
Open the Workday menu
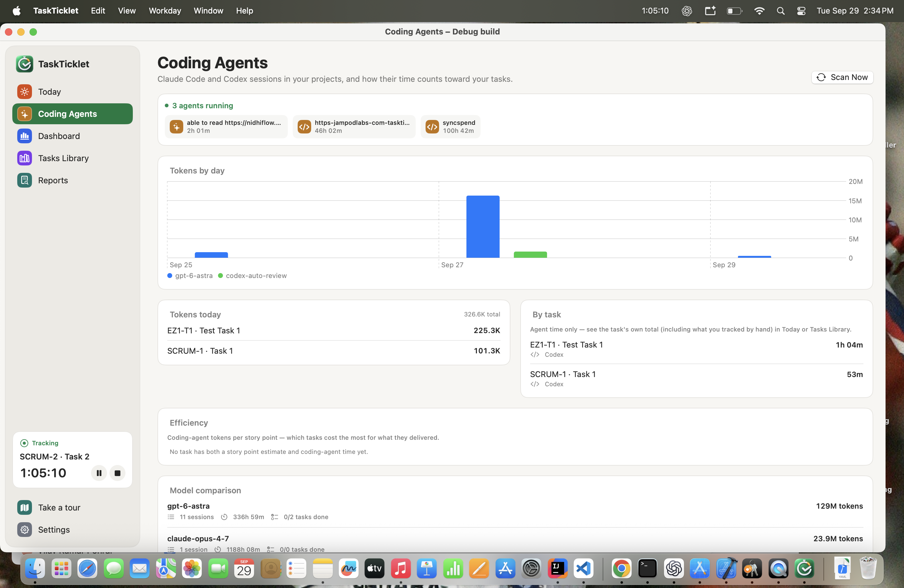coord(165,11)
